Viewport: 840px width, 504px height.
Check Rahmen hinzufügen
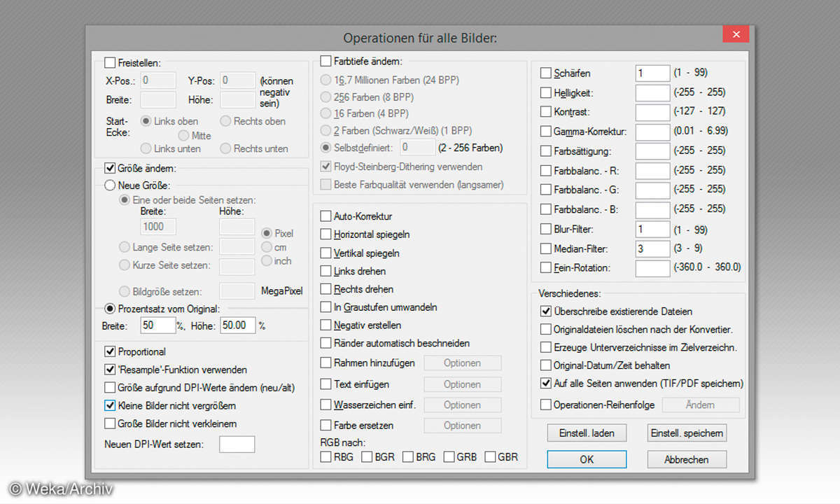click(x=325, y=363)
